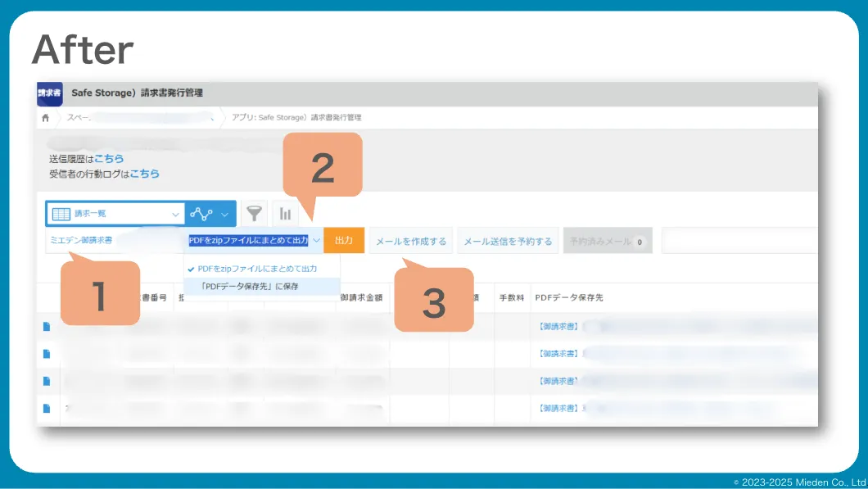This screenshot has height=489, width=868.
Task: Open the filter funnel icon
Action: (x=255, y=214)
